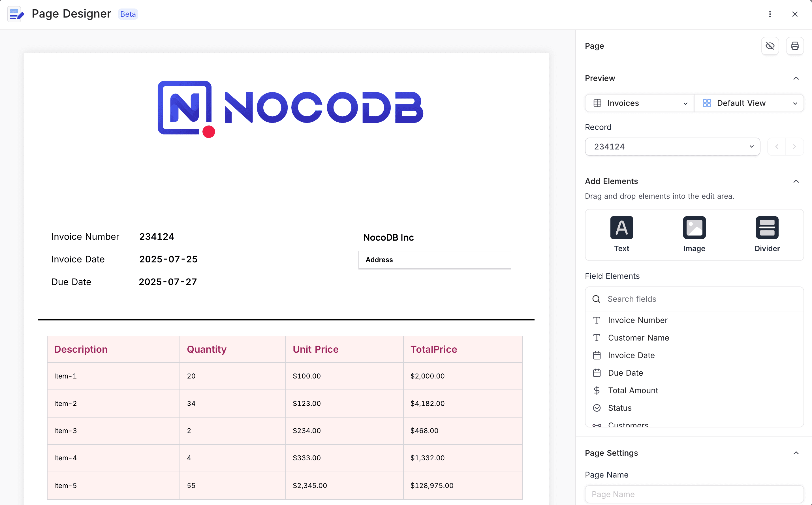Open the three-dot options menu
The image size is (812, 505).
point(770,14)
